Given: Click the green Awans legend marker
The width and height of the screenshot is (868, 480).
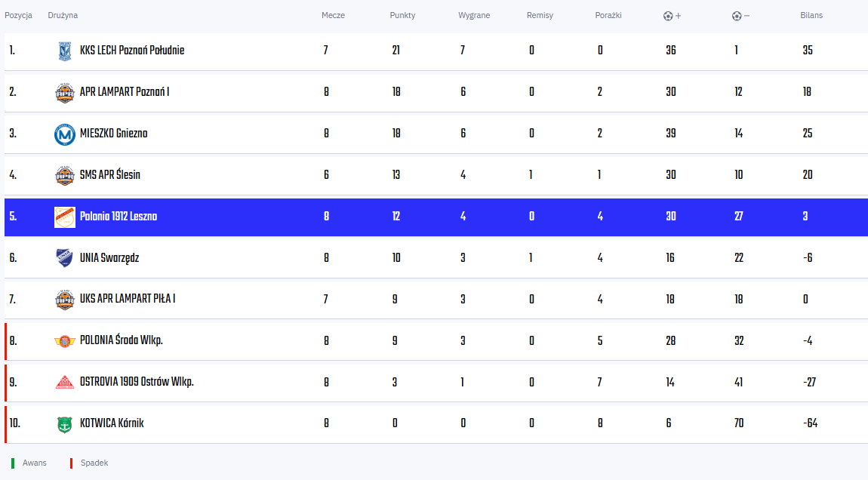Looking at the screenshot, I should [x=13, y=463].
